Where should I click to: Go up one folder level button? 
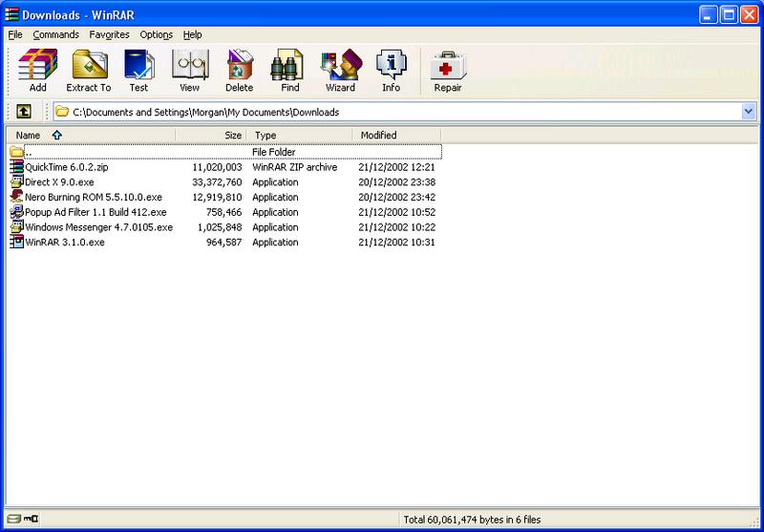[24, 112]
